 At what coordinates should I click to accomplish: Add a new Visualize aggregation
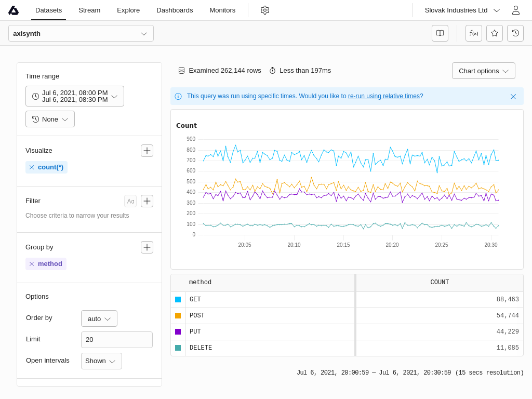coord(147,151)
